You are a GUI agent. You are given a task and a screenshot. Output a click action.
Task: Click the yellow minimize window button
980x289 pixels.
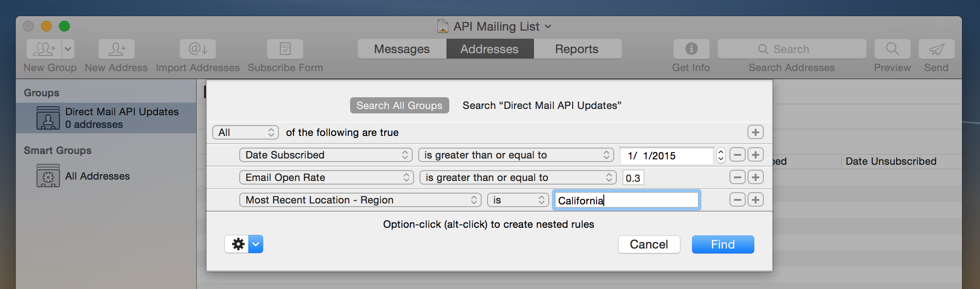(46, 26)
